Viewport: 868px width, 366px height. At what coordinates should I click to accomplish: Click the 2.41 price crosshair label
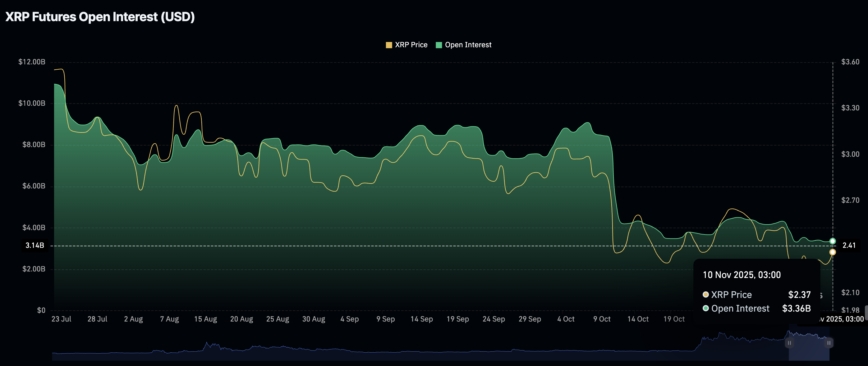(x=849, y=245)
